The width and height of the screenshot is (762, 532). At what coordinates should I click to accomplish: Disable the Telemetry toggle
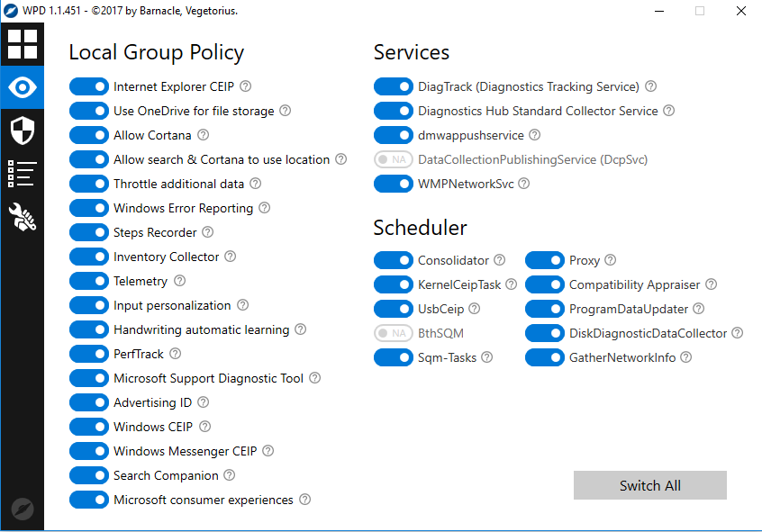coord(89,281)
